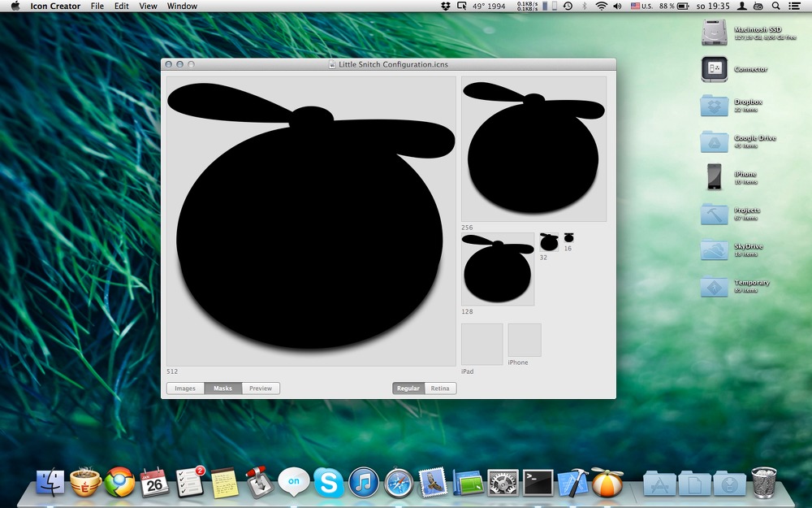
Task: Expand the Window menu
Action: click(182, 7)
